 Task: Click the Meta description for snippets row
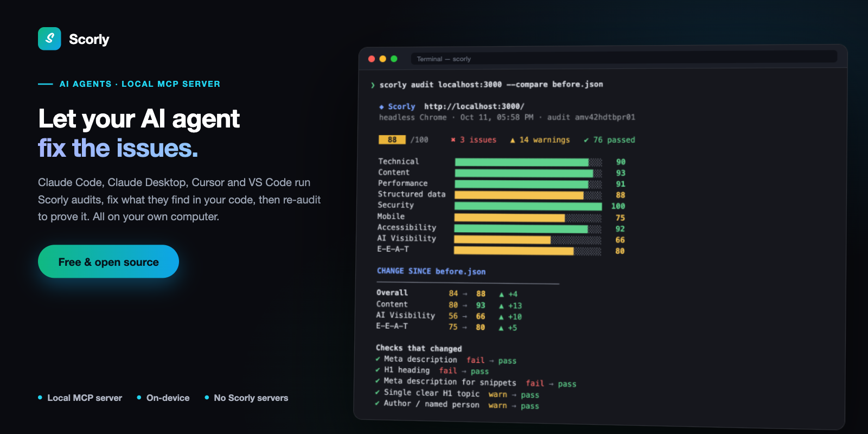click(x=476, y=382)
